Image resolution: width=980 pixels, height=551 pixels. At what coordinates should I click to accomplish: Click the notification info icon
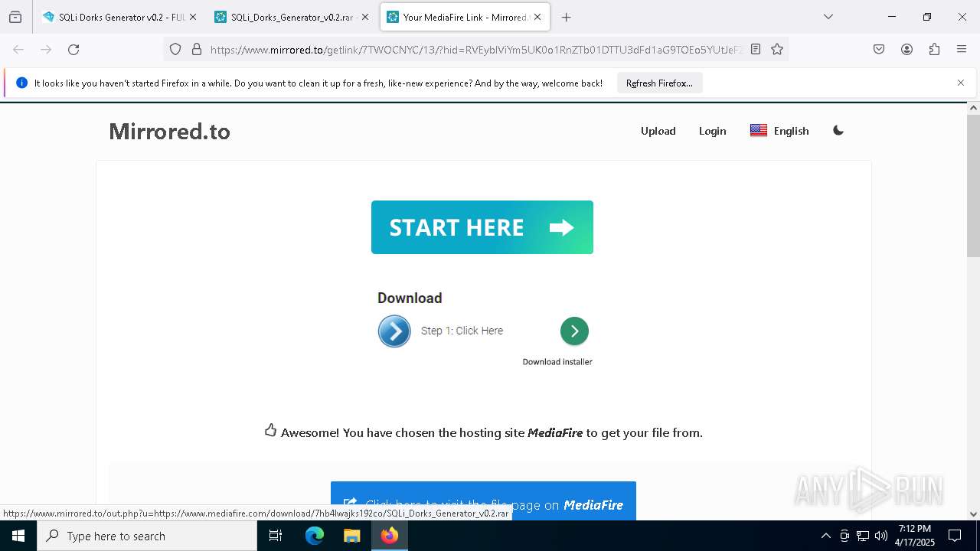coord(21,83)
